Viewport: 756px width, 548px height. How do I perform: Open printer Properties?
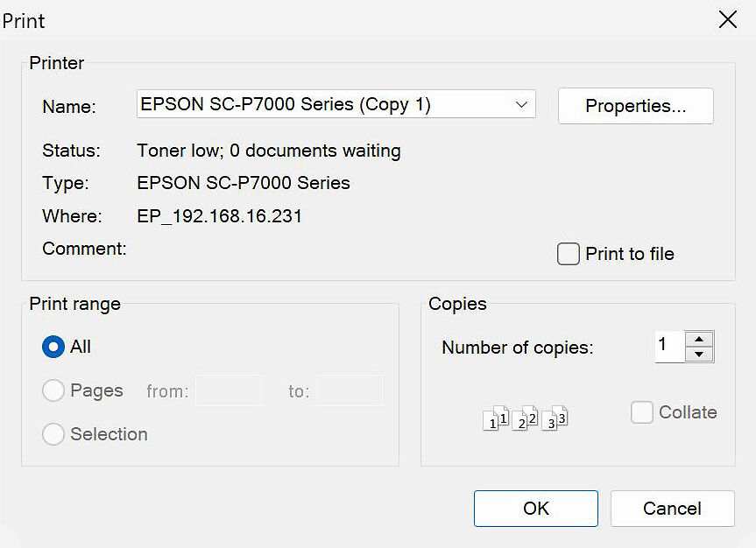tap(635, 105)
